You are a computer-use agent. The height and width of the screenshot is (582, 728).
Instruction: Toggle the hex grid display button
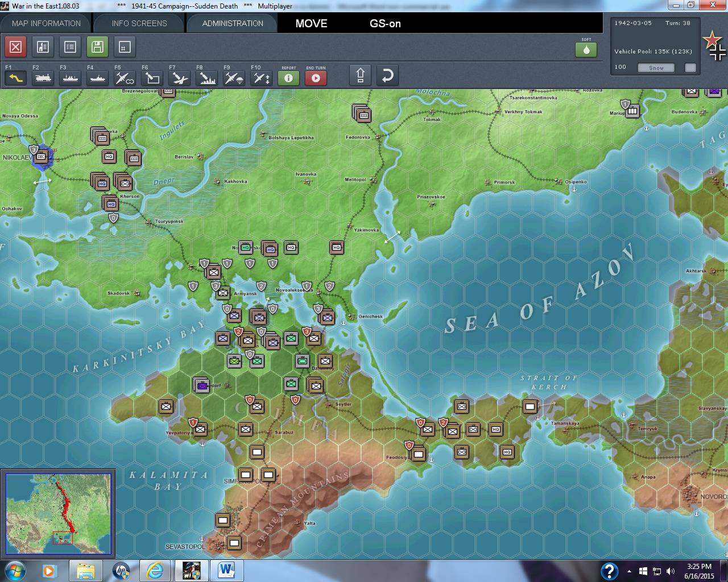[x=125, y=47]
